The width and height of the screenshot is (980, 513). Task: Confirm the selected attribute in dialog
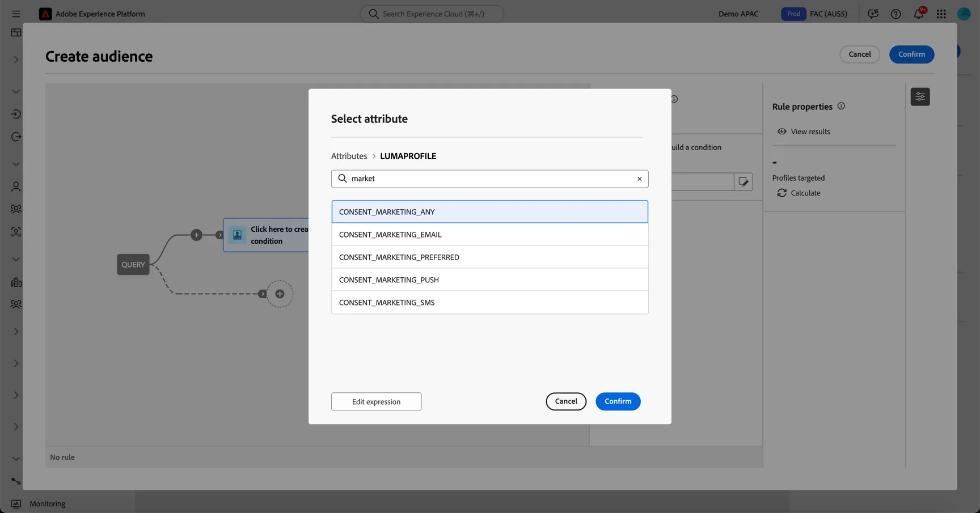click(x=618, y=401)
